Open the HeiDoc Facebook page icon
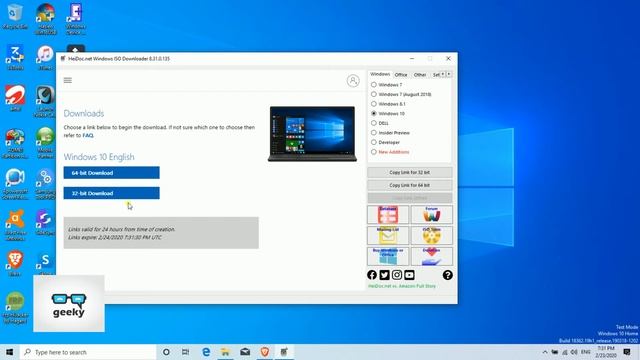The height and width of the screenshot is (360, 640). (372, 275)
